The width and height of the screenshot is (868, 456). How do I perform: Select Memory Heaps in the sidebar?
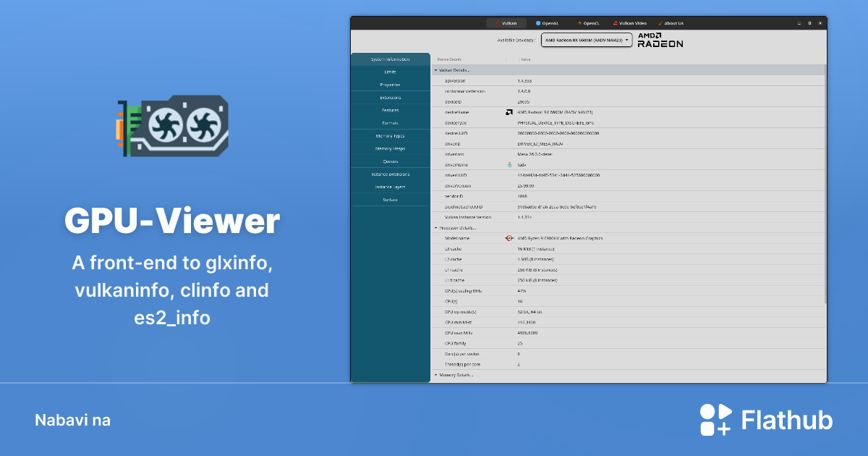tap(391, 148)
